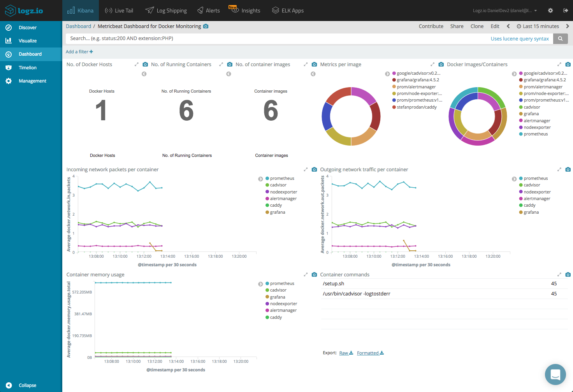
Task: Open the settings gear in top bar
Action: (550, 11)
